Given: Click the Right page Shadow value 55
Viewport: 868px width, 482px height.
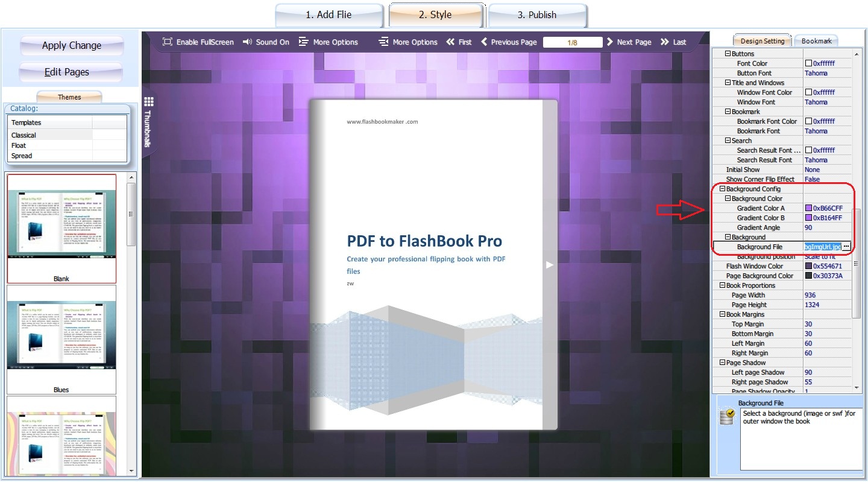Looking at the screenshot, I should (808, 382).
